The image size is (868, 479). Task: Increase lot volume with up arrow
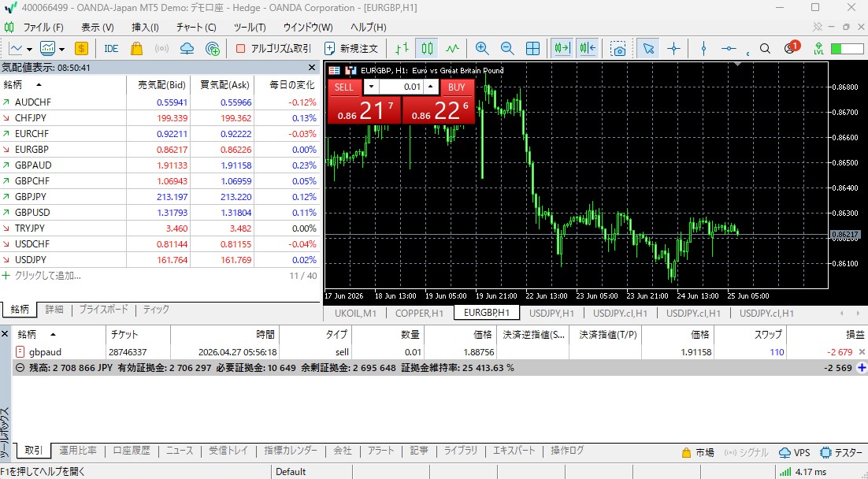tap(430, 87)
